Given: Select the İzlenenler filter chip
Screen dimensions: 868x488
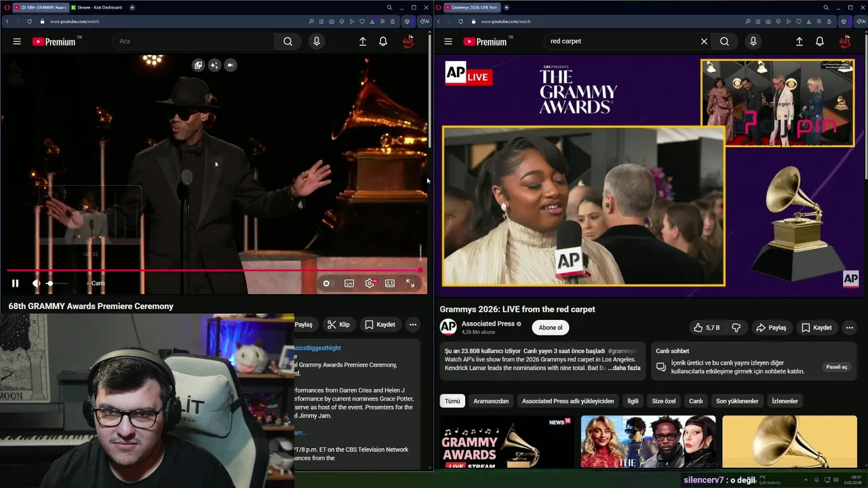Looking at the screenshot, I should pyautogui.click(x=785, y=401).
